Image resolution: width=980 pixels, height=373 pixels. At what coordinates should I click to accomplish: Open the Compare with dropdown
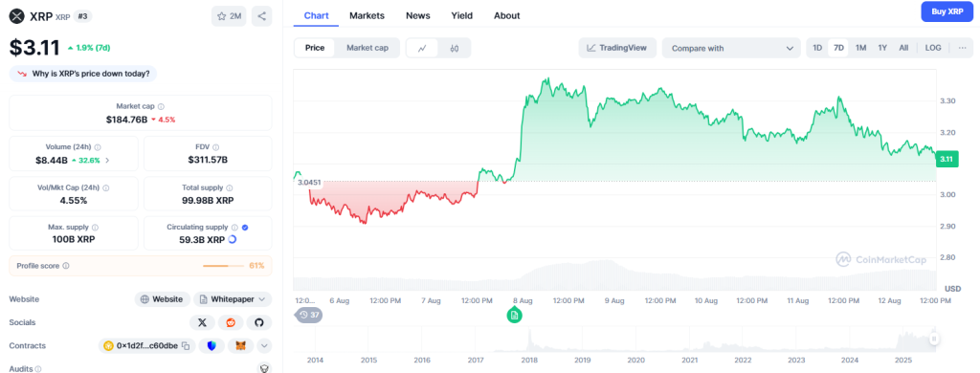(x=731, y=48)
